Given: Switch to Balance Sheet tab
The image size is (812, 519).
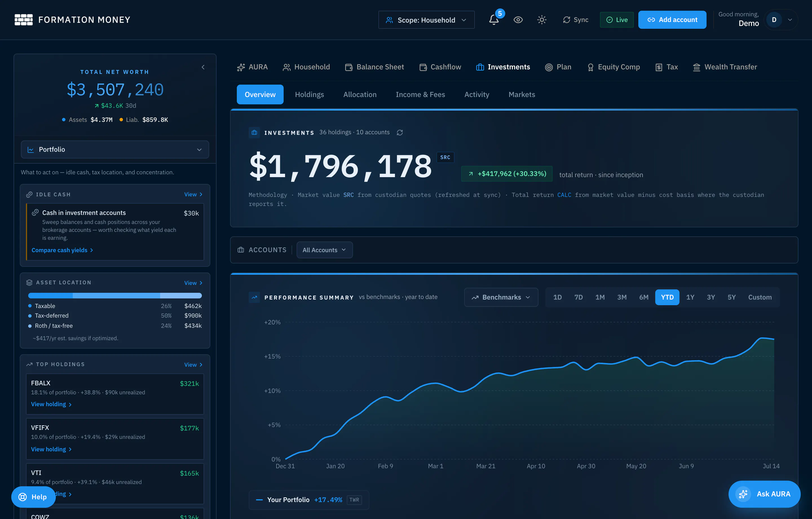Looking at the screenshot, I should [374, 67].
